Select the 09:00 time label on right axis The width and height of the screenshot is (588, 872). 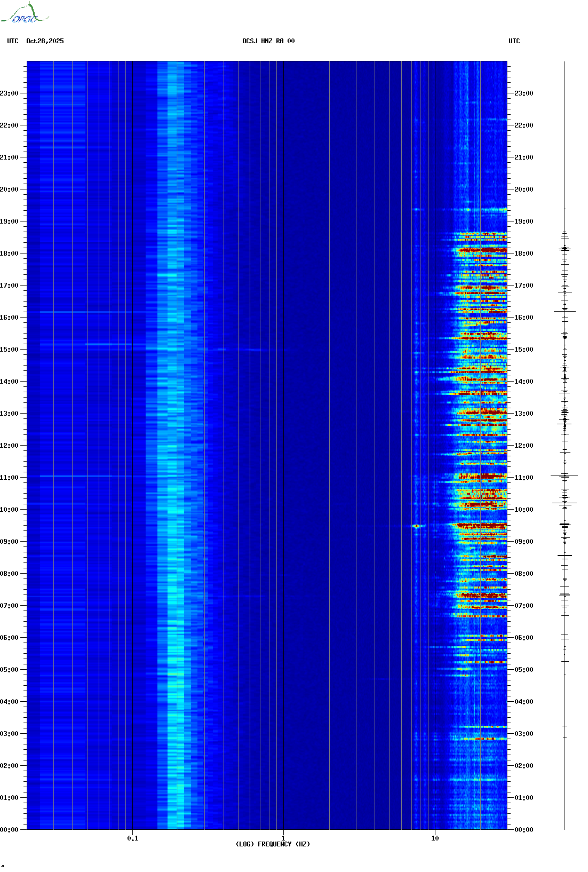(523, 542)
